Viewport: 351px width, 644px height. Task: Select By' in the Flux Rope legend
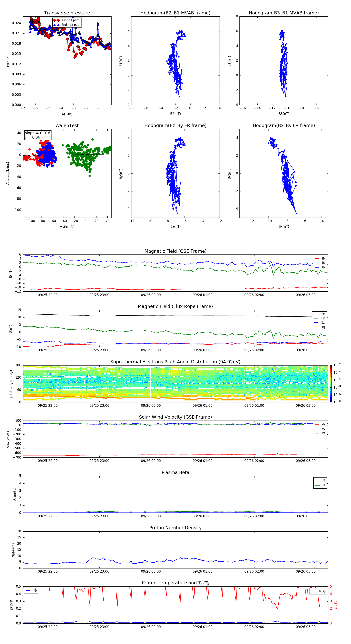point(320,318)
